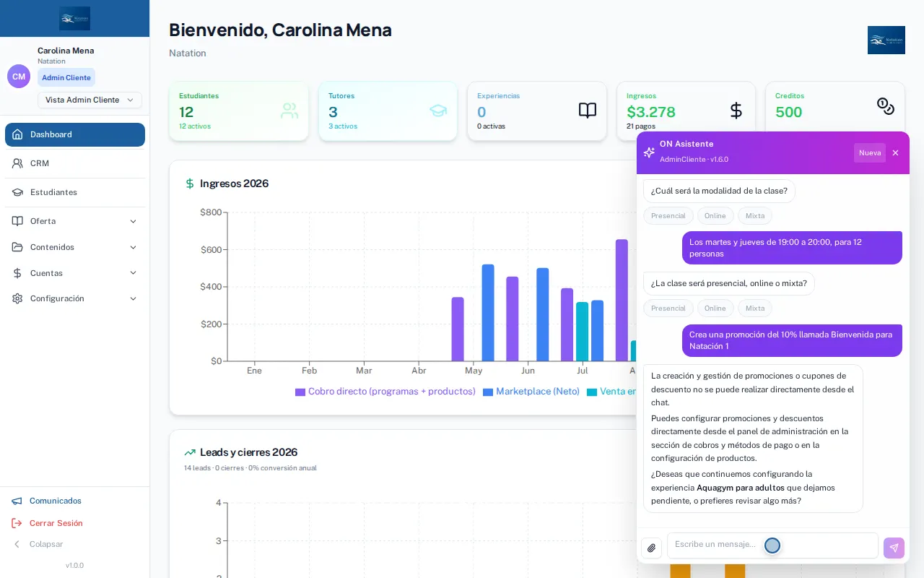Click the Tutores card graduation cap icon
Viewport: 924px width, 578px height.
438,111
